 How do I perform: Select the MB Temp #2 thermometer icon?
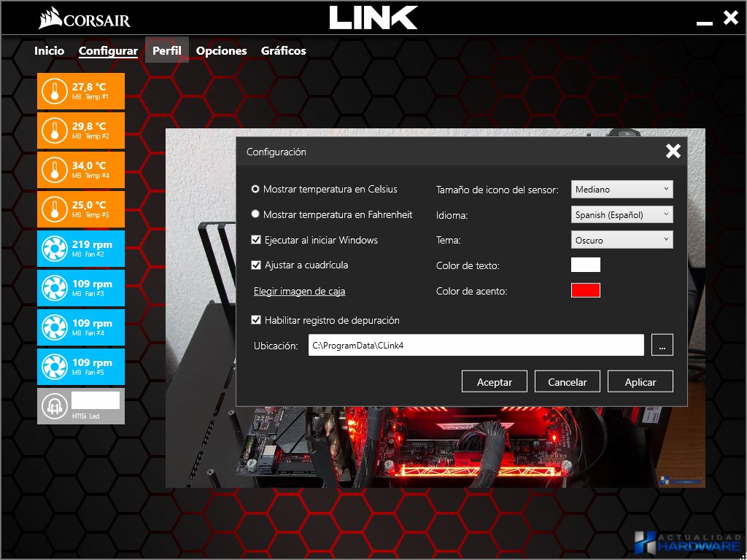(x=53, y=131)
